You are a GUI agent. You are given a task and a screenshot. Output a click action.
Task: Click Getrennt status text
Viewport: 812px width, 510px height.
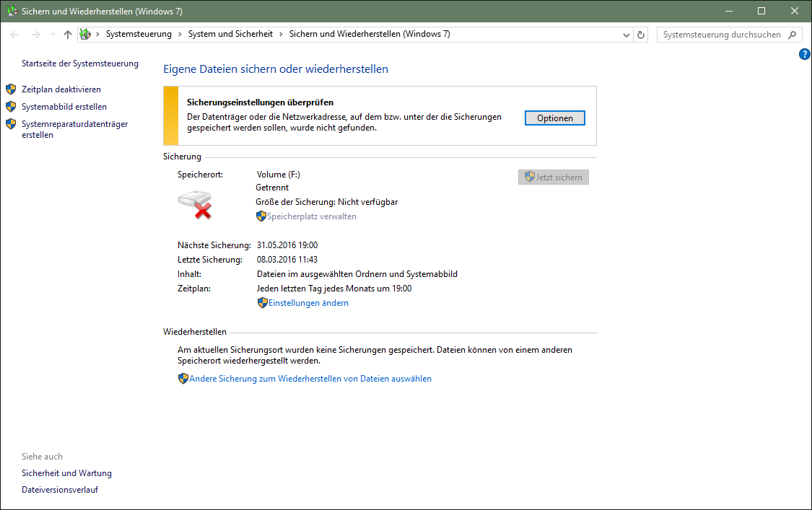click(272, 188)
